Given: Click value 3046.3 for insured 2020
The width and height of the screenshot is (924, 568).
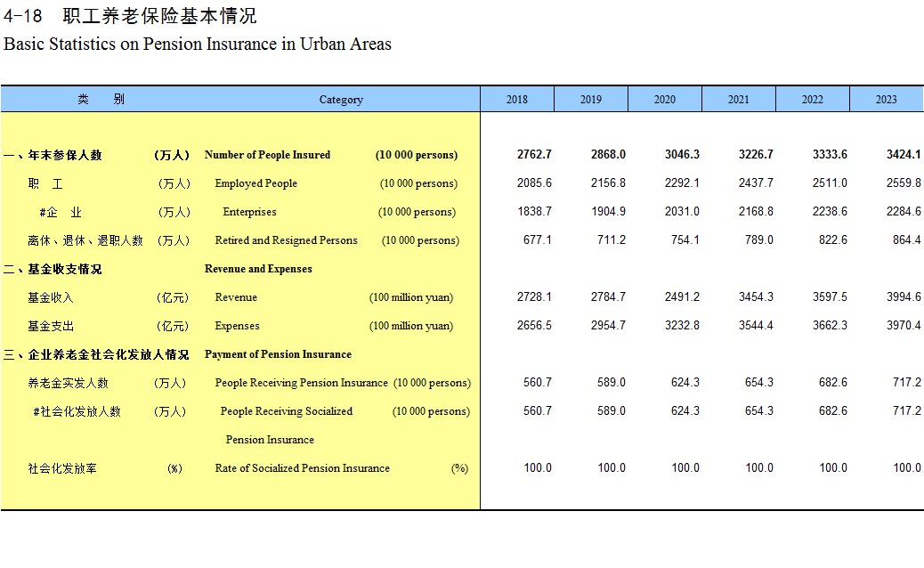Looking at the screenshot, I should pos(683,154).
